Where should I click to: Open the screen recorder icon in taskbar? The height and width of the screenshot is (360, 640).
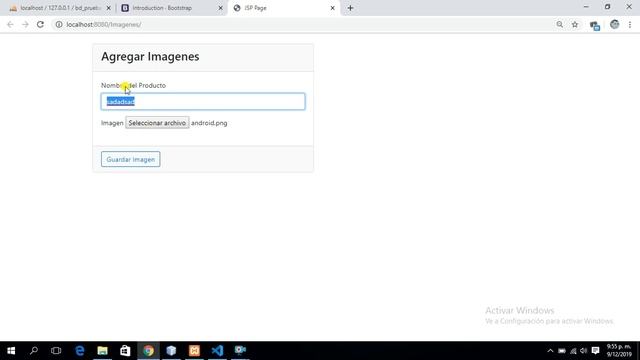240,351
